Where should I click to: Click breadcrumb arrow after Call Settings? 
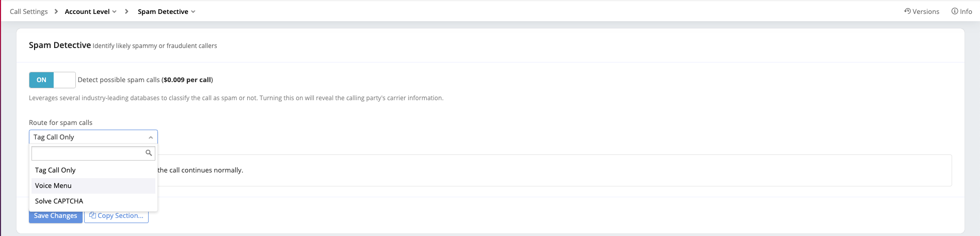[56, 11]
